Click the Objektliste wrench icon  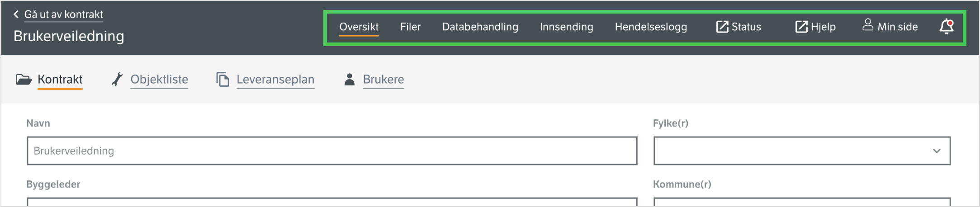coord(117,80)
